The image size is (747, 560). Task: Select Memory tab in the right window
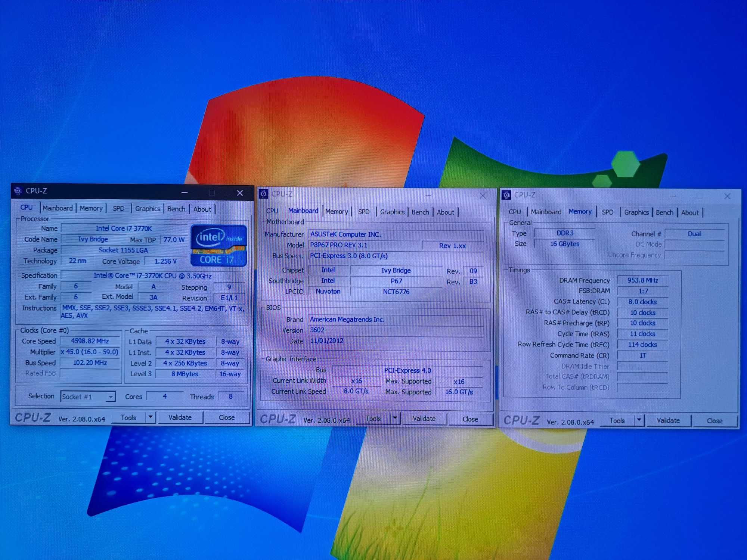point(580,211)
